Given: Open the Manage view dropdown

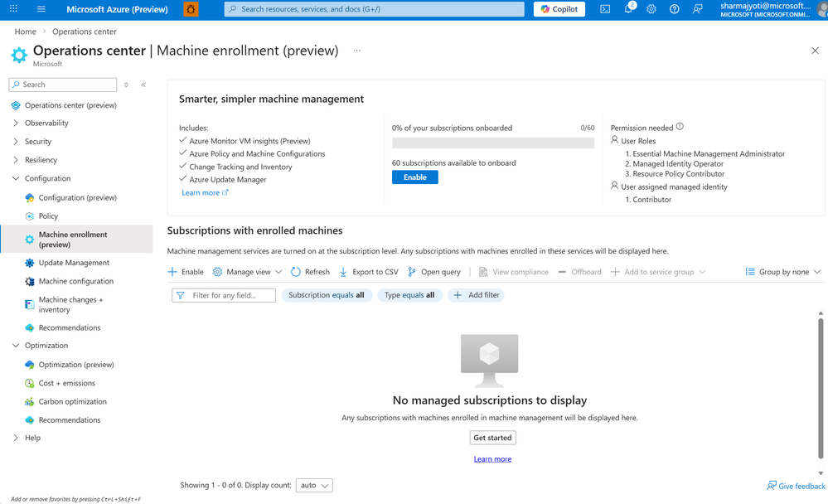Looking at the screenshot, I should click(x=247, y=272).
